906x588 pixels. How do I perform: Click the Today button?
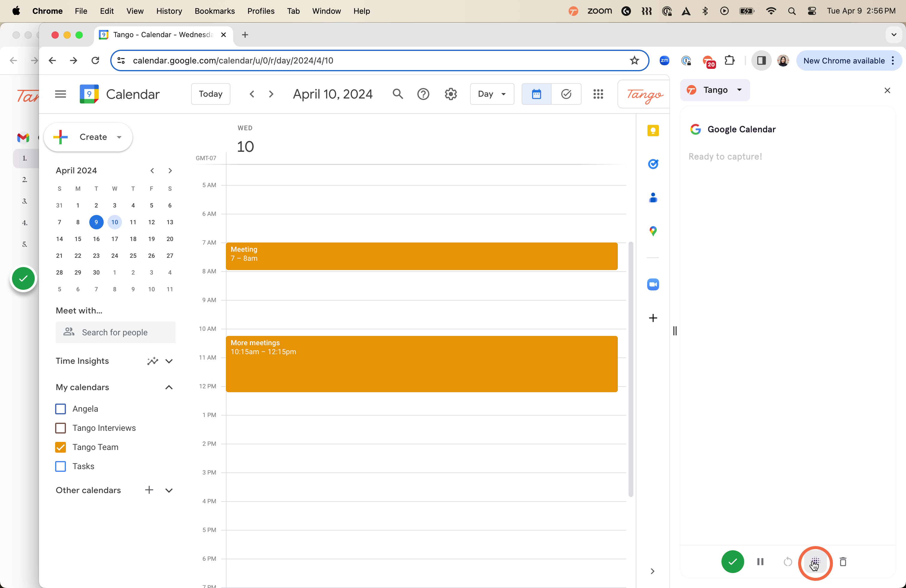pyautogui.click(x=211, y=94)
